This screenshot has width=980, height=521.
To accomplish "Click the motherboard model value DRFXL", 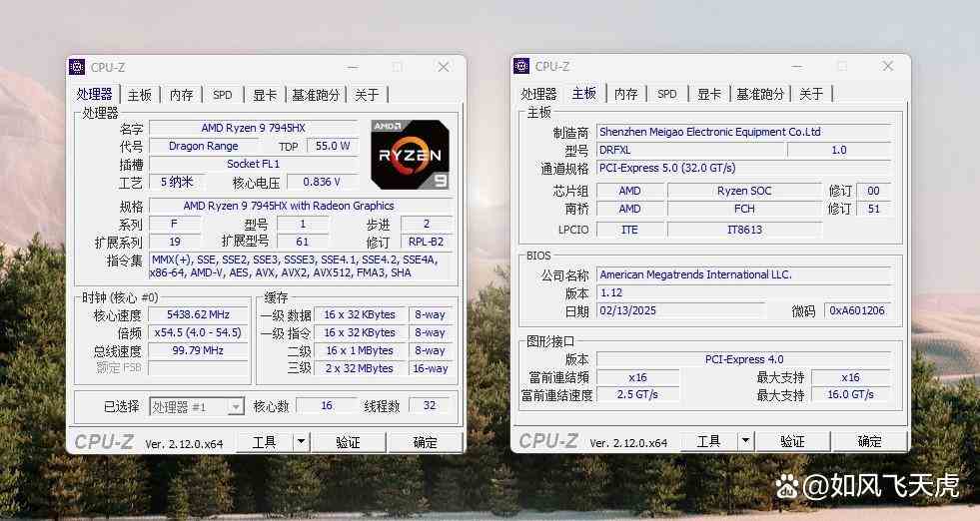I will [690, 150].
